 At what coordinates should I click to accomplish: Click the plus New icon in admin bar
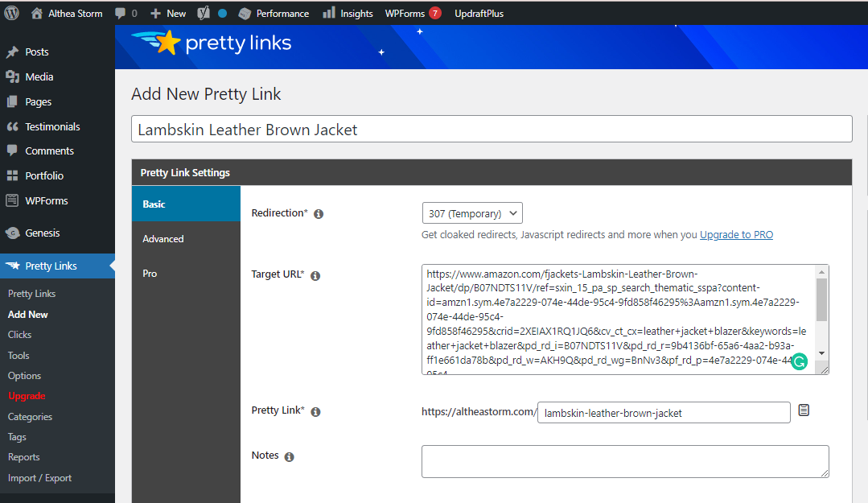point(155,14)
